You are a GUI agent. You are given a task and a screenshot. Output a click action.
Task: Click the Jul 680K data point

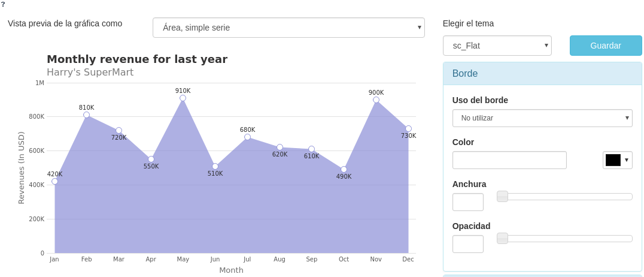pos(247,137)
